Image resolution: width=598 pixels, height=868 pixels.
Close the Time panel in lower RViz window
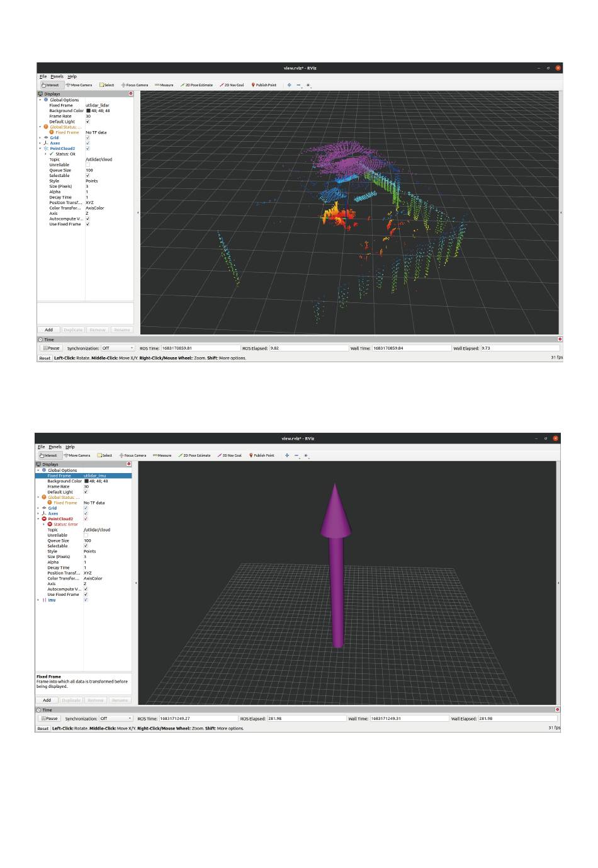click(x=558, y=710)
